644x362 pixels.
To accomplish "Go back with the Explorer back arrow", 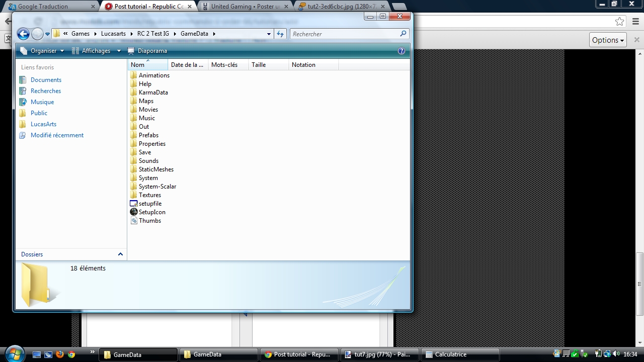I will (23, 34).
